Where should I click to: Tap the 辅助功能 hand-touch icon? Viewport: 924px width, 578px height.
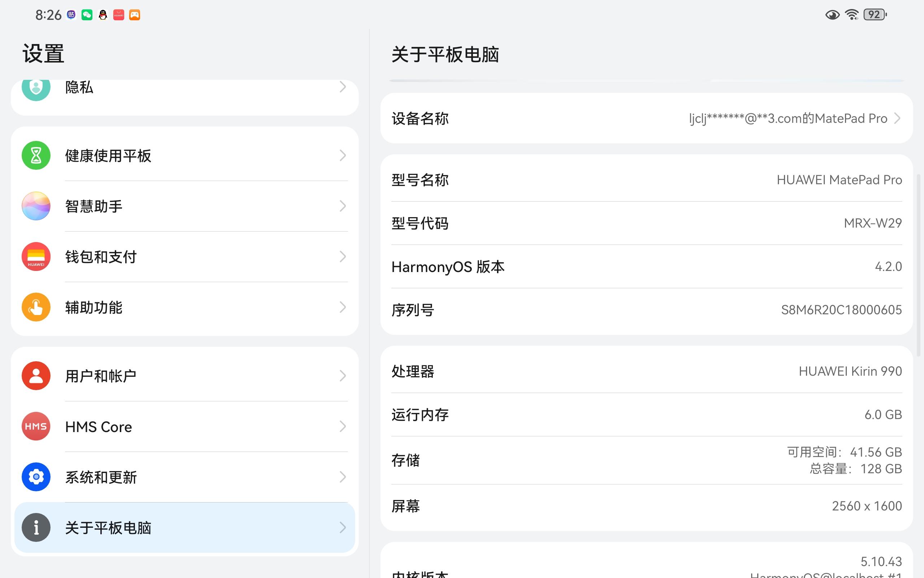pos(36,307)
